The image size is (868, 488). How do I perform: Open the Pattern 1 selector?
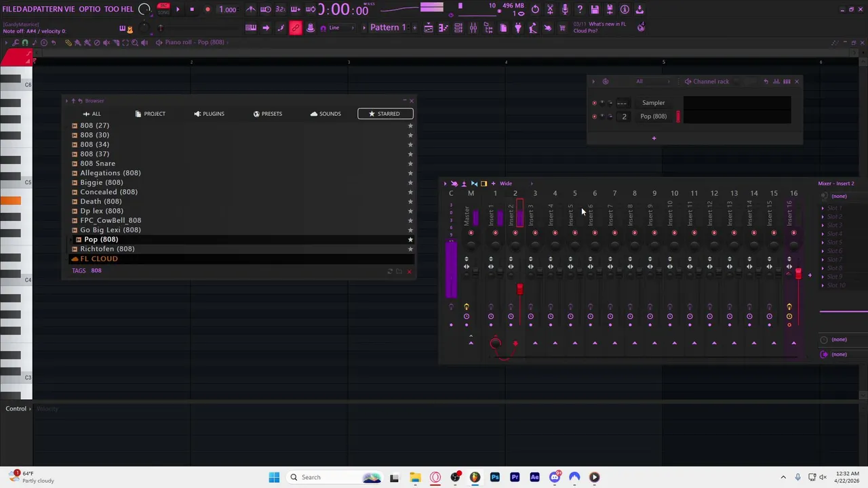click(x=388, y=28)
